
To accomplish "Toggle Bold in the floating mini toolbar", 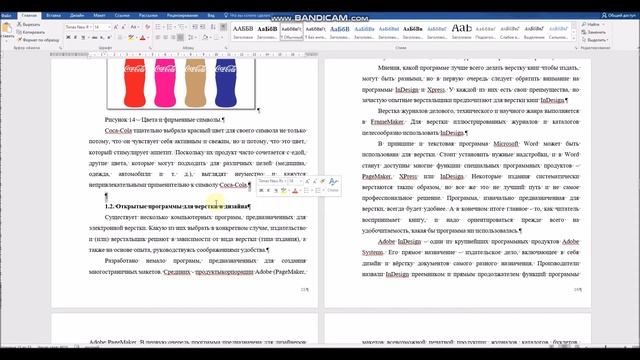I will click(261, 191).
